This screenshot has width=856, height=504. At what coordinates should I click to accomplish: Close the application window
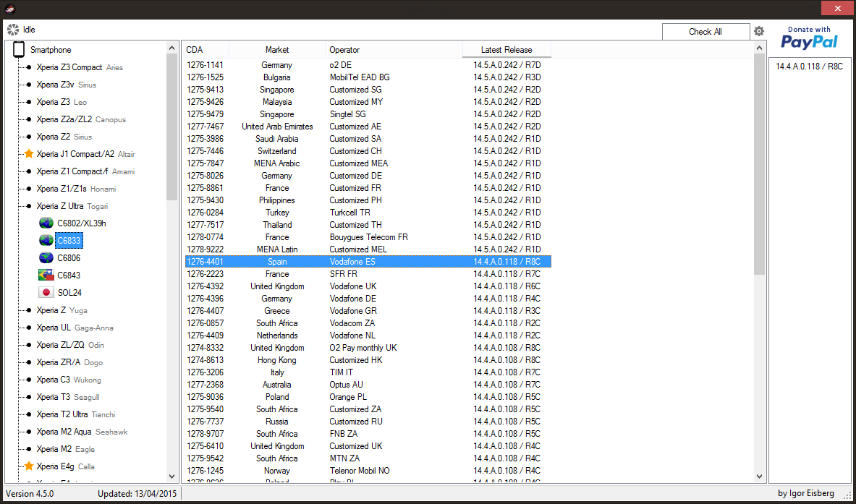(x=839, y=8)
